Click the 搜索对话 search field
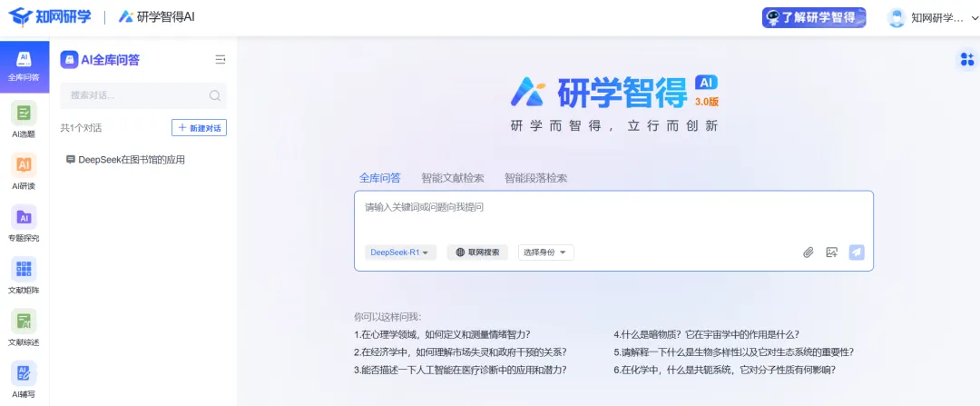The image size is (980, 406). (143, 95)
